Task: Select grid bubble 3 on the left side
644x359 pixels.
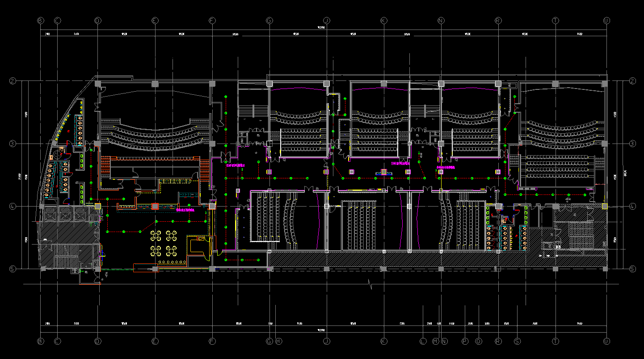Action: tap(13, 144)
